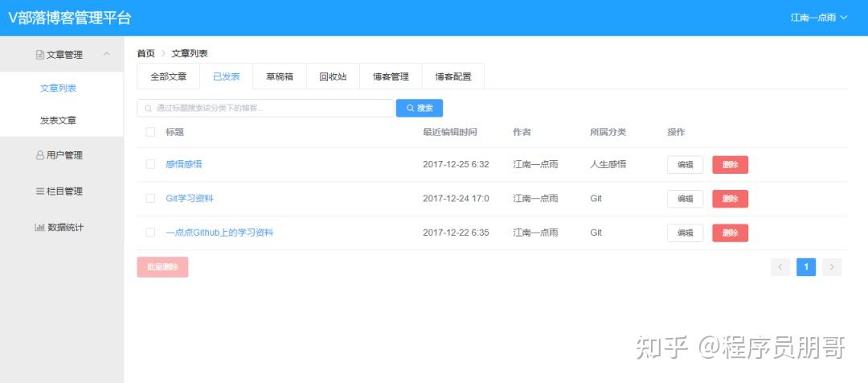Check the box for 一点点Github上的学习资料 row
The width and height of the screenshot is (868, 383).
click(150, 233)
